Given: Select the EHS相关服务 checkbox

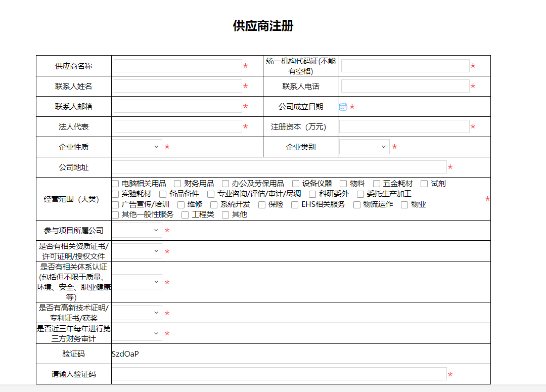Looking at the screenshot, I should tap(295, 205).
